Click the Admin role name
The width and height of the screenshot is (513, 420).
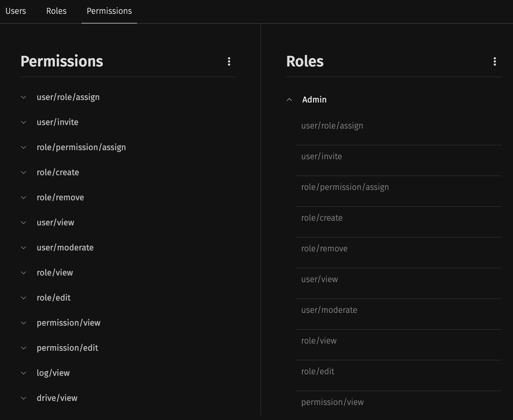pos(314,100)
